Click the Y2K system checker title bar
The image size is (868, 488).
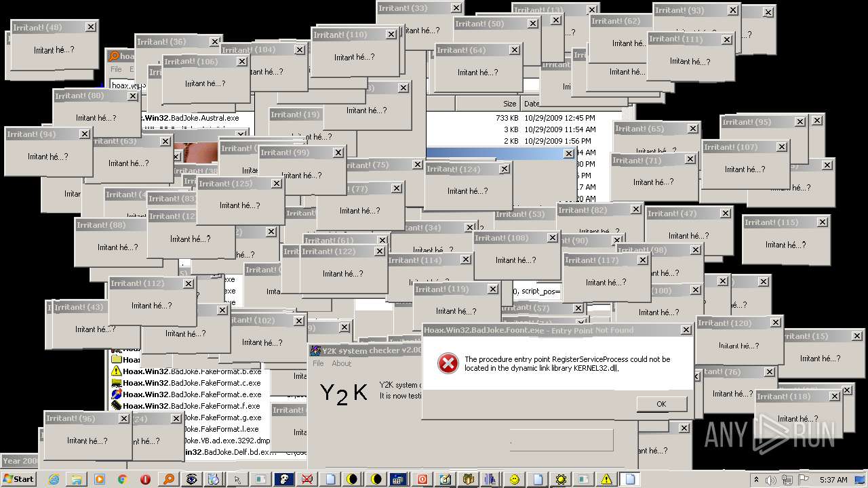[366, 350]
